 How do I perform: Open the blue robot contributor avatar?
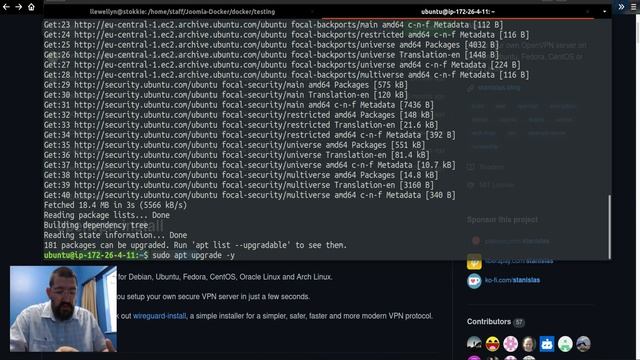tap(547, 344)
